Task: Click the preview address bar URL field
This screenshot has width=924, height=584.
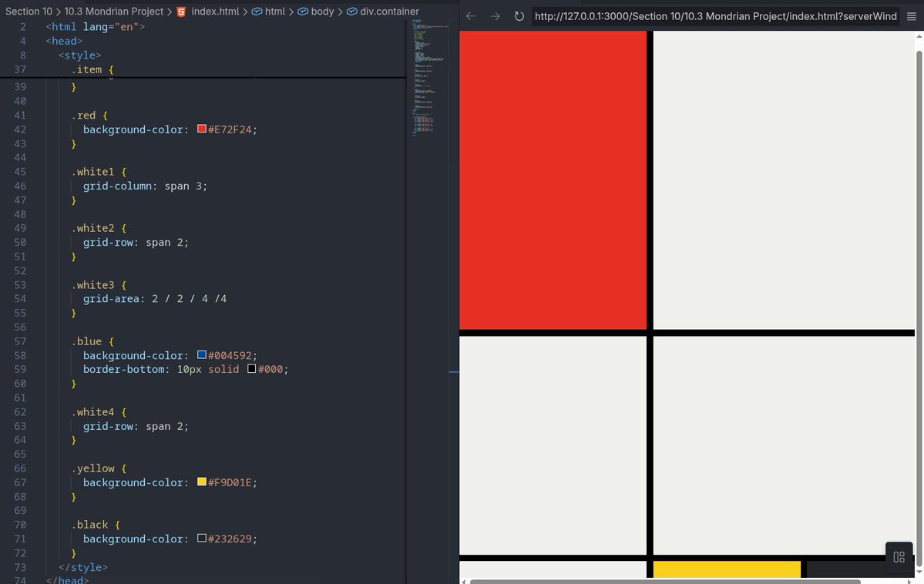Action: pyautogui.click(x=709, y=15)
